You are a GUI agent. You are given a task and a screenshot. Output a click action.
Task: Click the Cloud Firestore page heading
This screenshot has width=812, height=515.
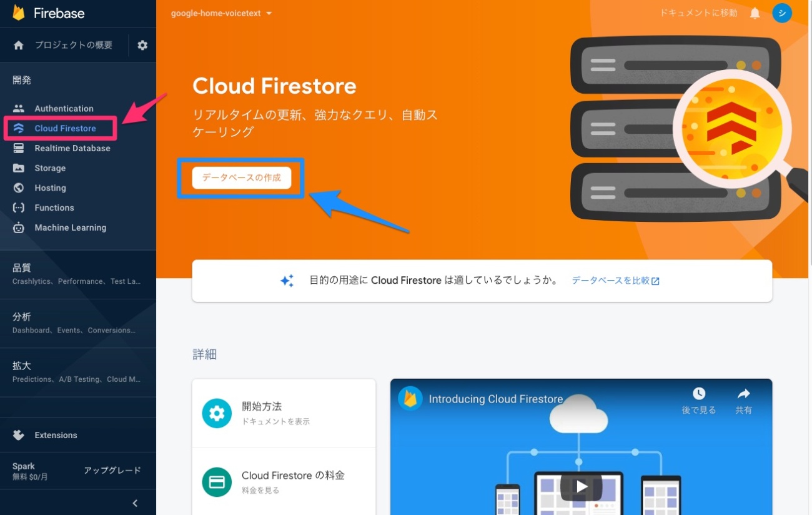(274, 86)
